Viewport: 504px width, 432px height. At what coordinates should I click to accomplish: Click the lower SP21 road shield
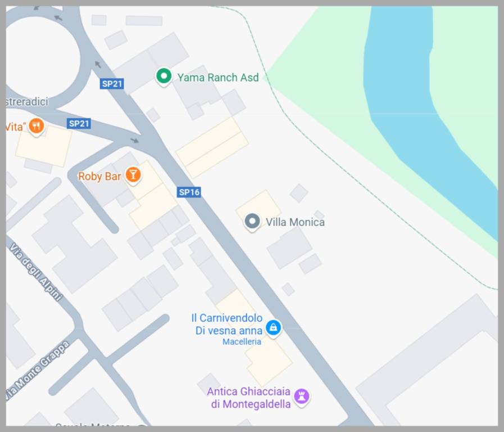tap(79, 124)
